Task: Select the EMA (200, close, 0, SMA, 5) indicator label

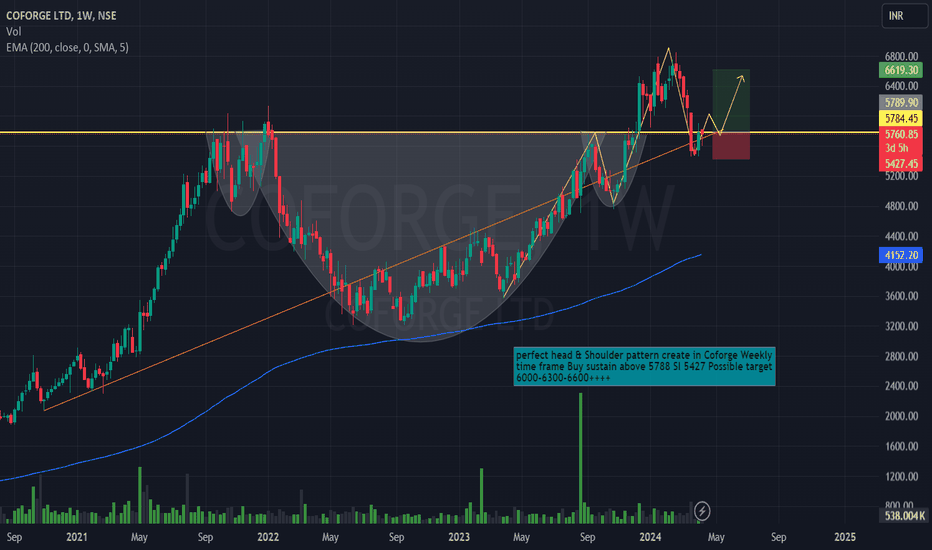Action: click(x=67, y=48)
